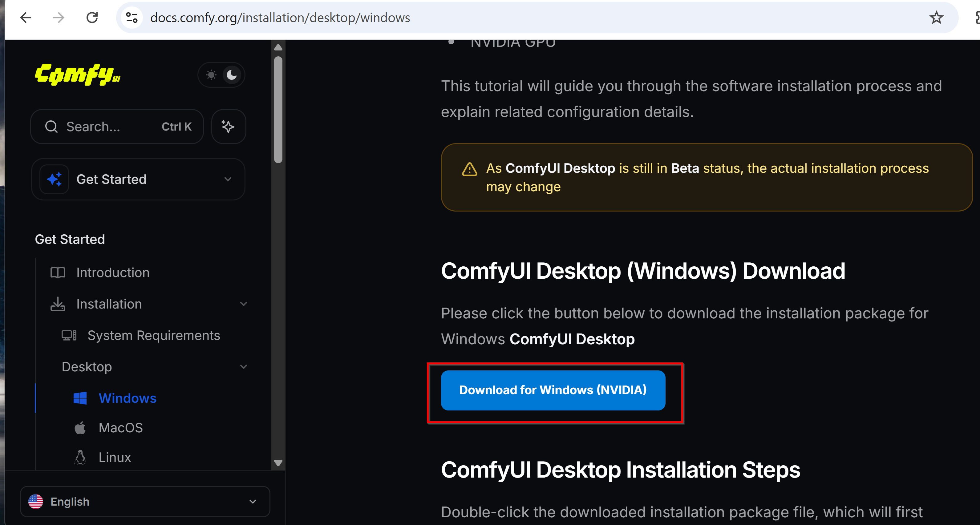Click the search magnifier icon
The width and height of the screenshot is (980, 525).
point(51,127)
